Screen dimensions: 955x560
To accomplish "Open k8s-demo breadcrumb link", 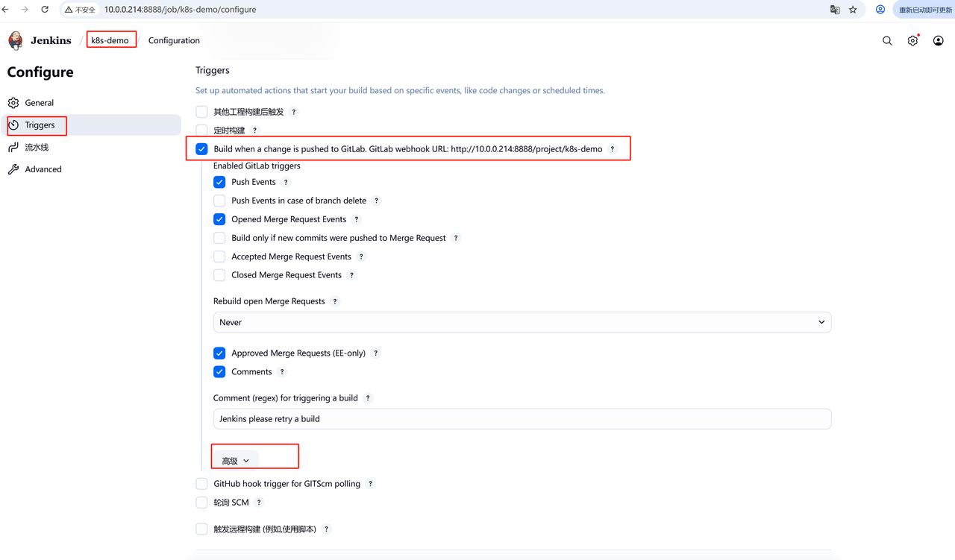I will 110,40.
